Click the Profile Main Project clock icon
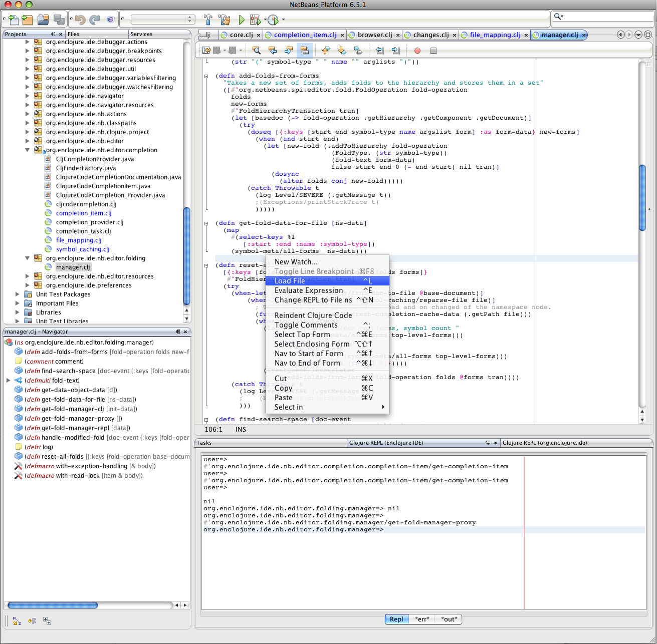The image size is (657, 644). [x=273, y=20]
